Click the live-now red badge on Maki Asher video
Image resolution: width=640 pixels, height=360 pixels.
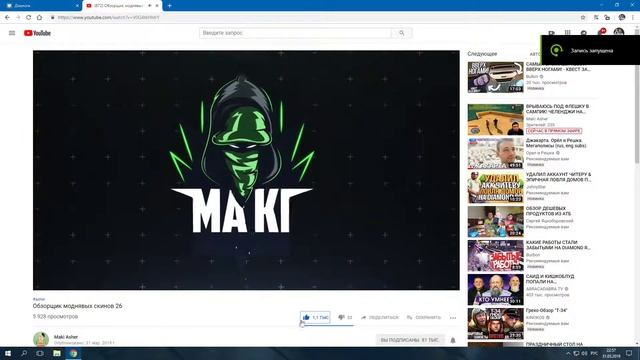(x=554, y=131)
